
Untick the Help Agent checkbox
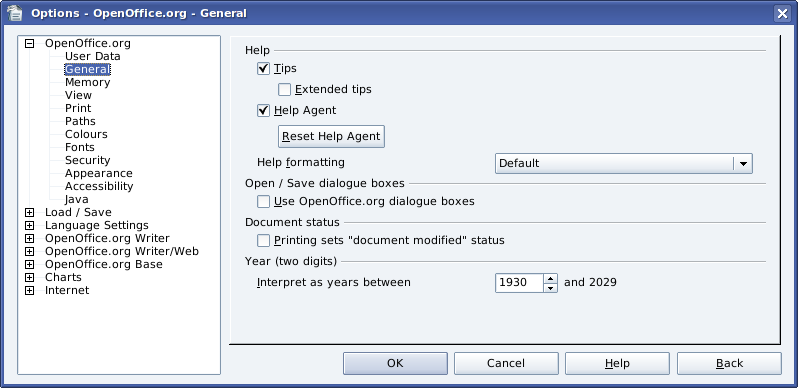click(x=263, y=110)
